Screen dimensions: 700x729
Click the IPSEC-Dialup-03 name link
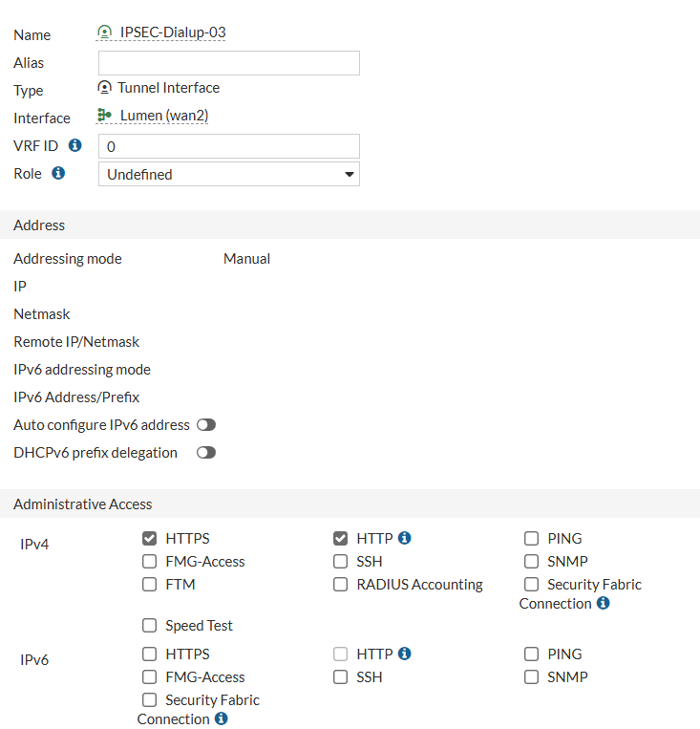(173, 32)
